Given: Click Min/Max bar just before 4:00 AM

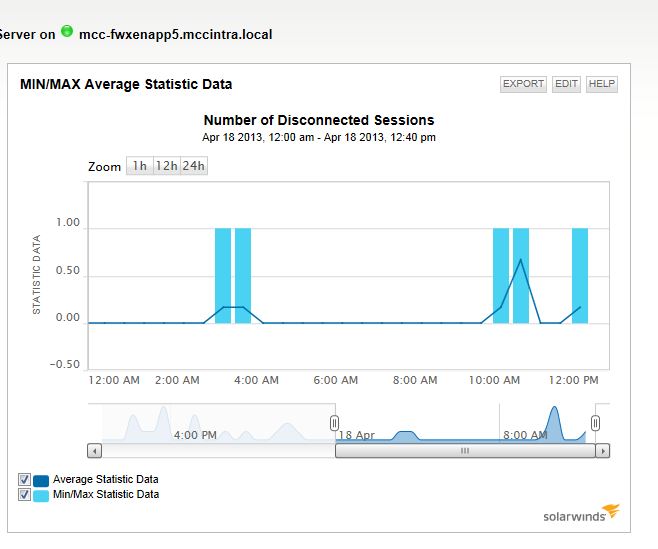Looking at the screenshot, I should [243, 276].
